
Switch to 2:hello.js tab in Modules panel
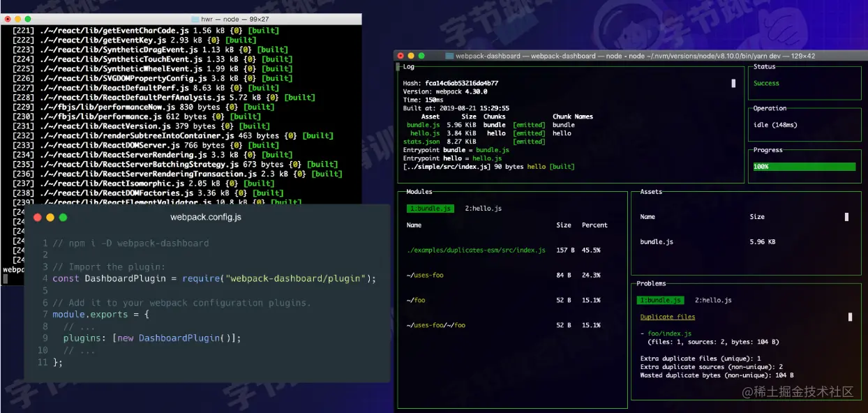tap(483, 209)
